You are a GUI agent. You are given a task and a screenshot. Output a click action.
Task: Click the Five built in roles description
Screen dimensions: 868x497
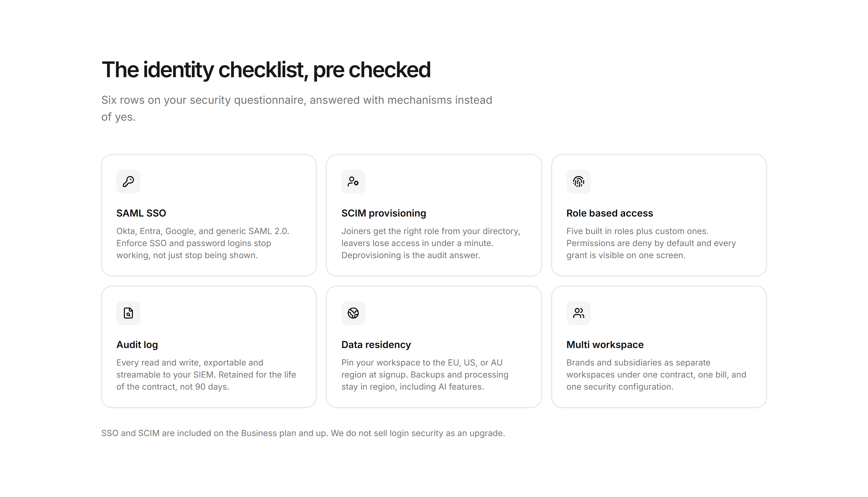(x=651, y=243)
